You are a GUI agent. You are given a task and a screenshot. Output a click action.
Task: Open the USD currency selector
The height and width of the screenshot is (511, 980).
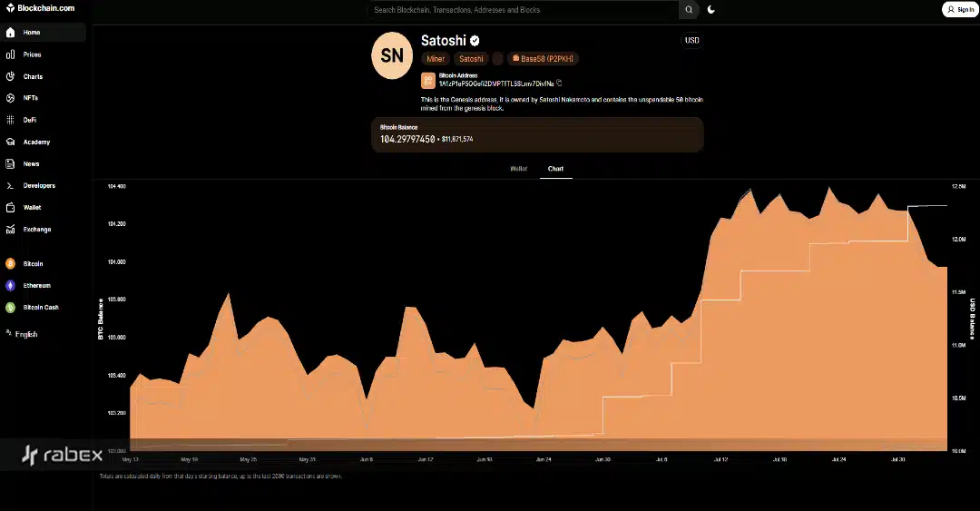point(691,41)
